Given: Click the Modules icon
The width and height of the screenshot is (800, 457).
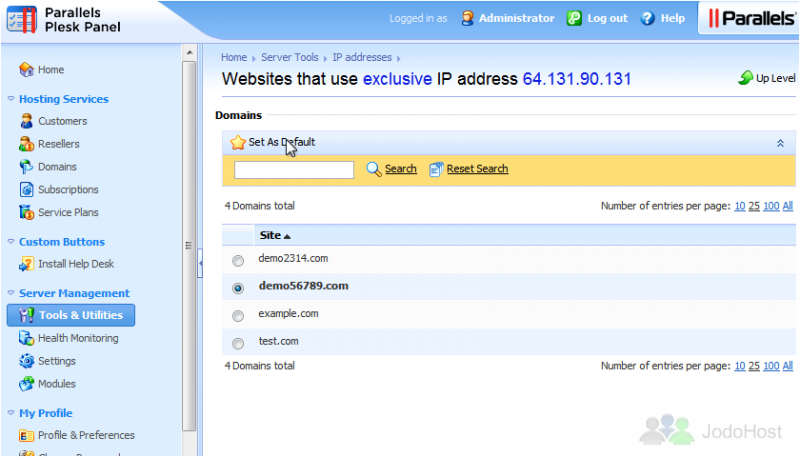Looking at the screenshot, I should click(27, 384).
